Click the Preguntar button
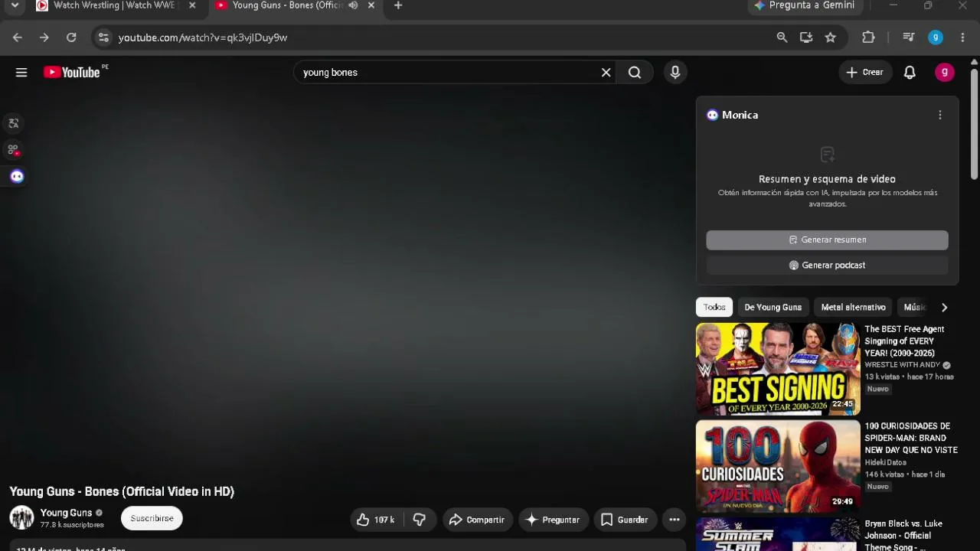 [553, 520]
